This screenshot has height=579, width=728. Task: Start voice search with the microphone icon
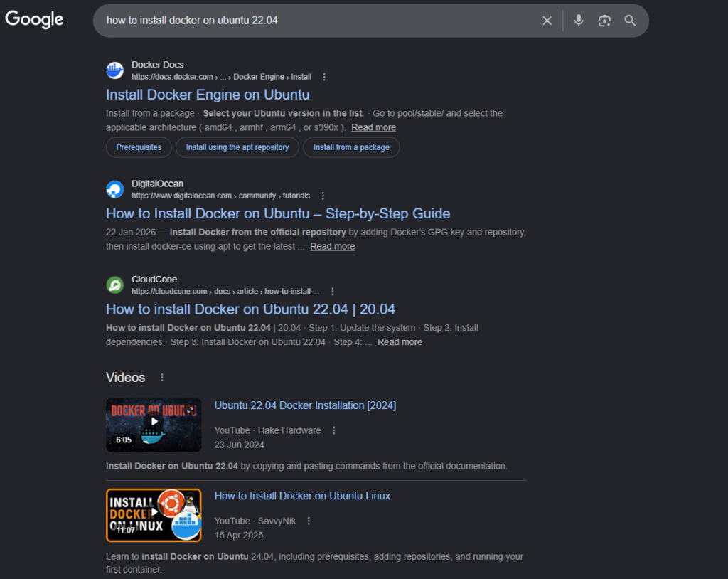(x=579, y=21)
